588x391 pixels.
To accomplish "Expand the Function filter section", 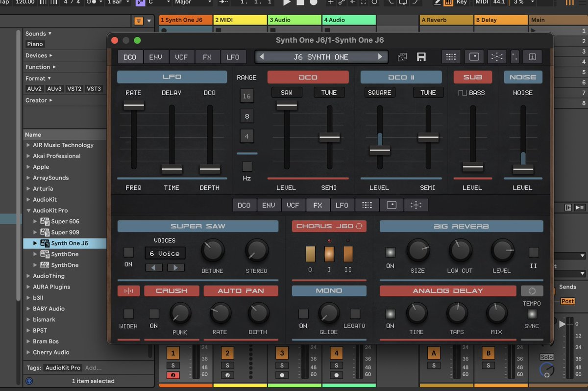I will tap(41, 67).
